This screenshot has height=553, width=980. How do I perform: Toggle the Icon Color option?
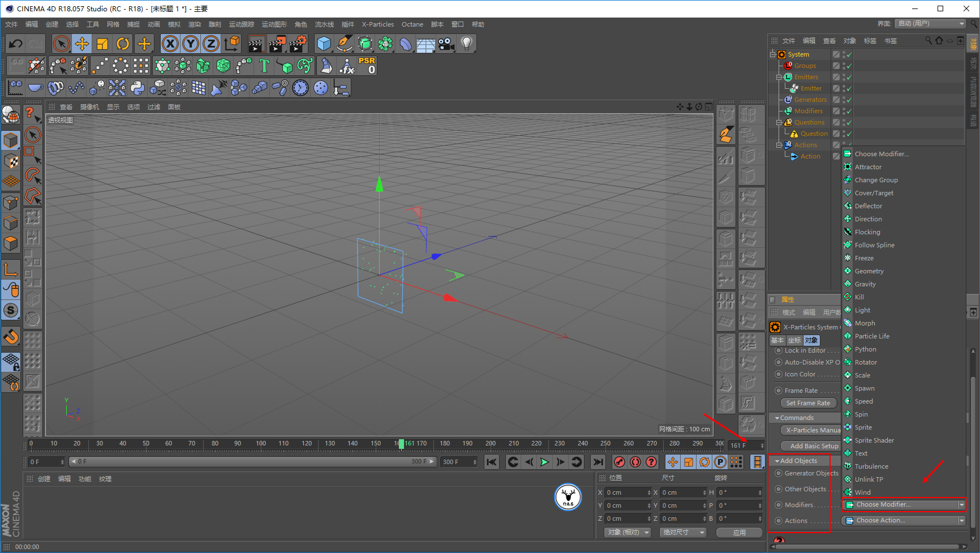779,374
